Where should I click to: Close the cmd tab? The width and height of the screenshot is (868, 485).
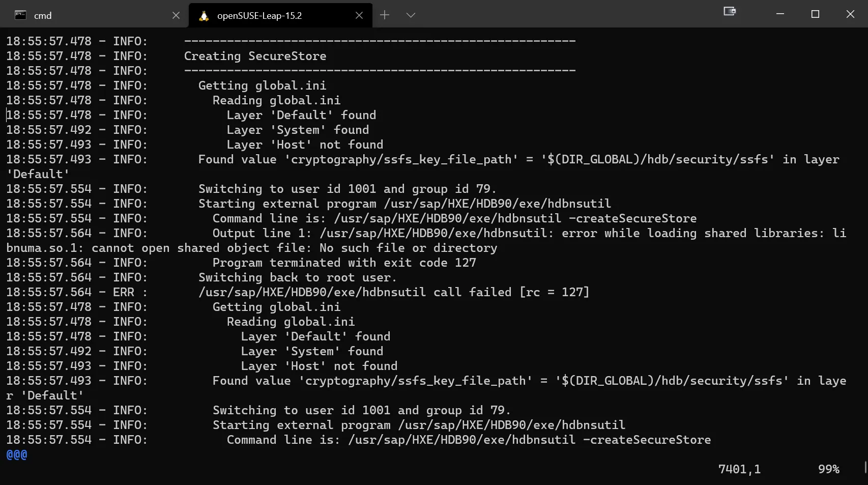click(x=176, y=15)
